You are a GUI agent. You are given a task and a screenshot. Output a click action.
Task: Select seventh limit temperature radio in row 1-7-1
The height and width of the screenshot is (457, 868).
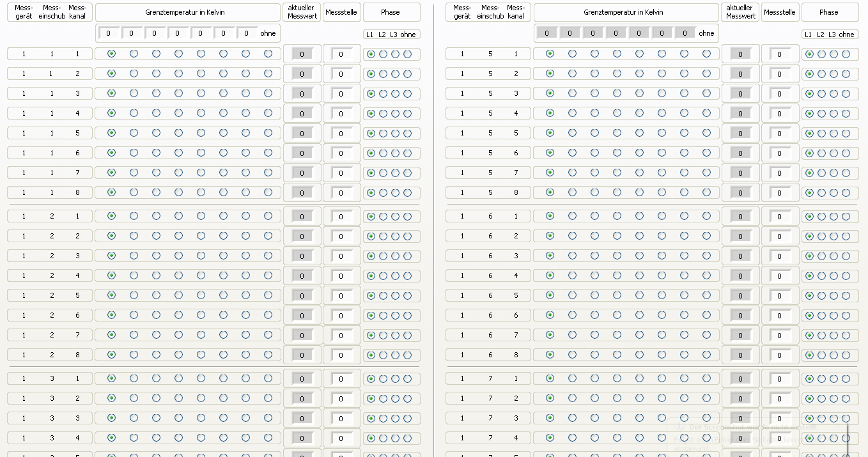pos(684,378)
